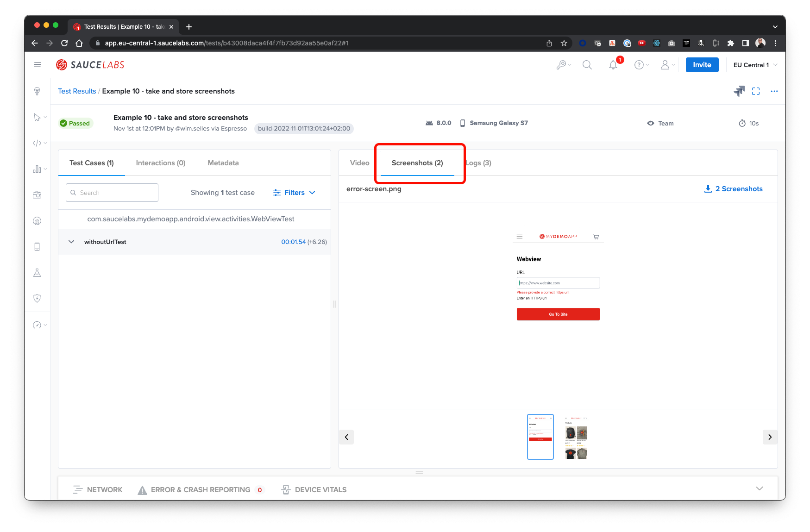This screenshot has width=810, height=532.
Task: Select the shield security icon in the sidebar
Action: [37, 298]
